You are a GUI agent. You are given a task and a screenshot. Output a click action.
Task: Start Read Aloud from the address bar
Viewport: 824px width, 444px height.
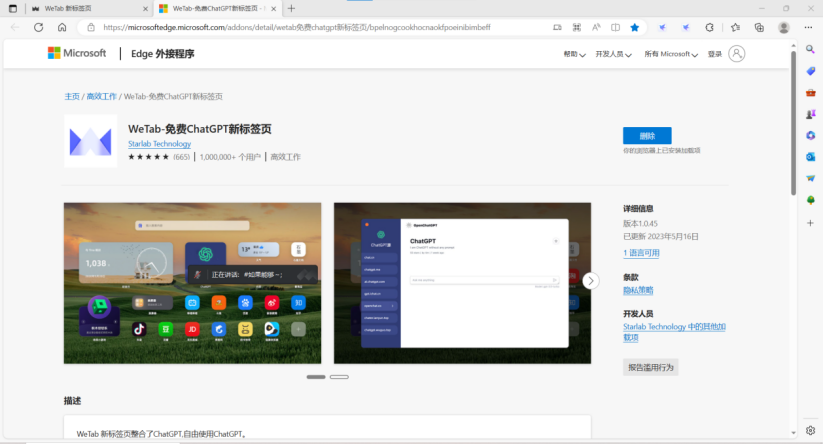596,27
